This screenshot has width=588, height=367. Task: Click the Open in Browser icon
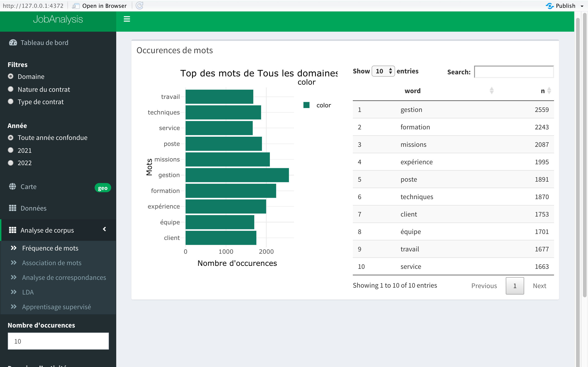click(76, 6)
